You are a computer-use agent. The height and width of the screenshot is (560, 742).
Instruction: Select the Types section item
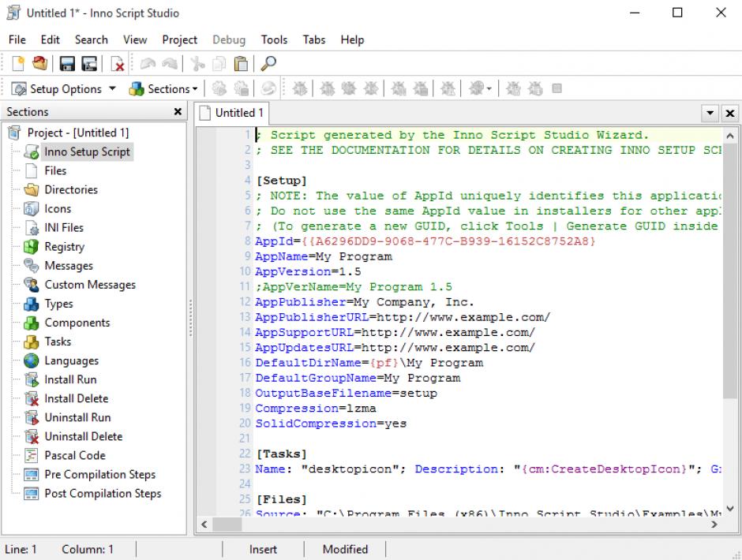tap(58, 303)
